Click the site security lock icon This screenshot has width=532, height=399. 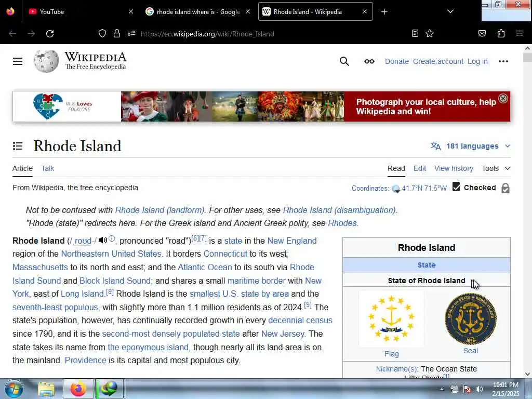(117, 33)
